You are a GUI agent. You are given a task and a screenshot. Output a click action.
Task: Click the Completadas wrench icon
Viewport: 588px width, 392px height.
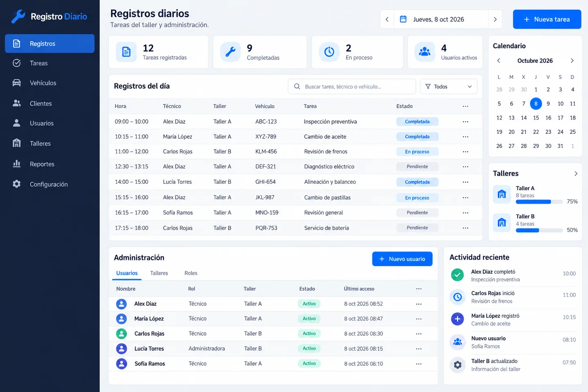[230, 52]
